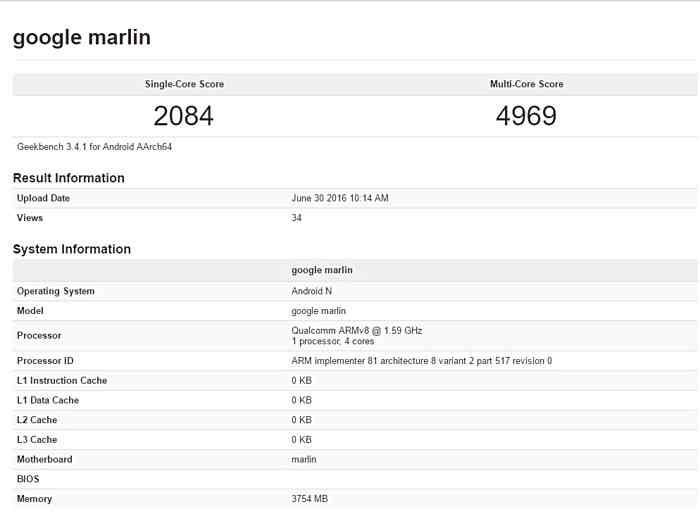
Task: Click 'Qualcomm ARMv8 @ 1.59 GHz' value
Action: [x=357, y=330]
